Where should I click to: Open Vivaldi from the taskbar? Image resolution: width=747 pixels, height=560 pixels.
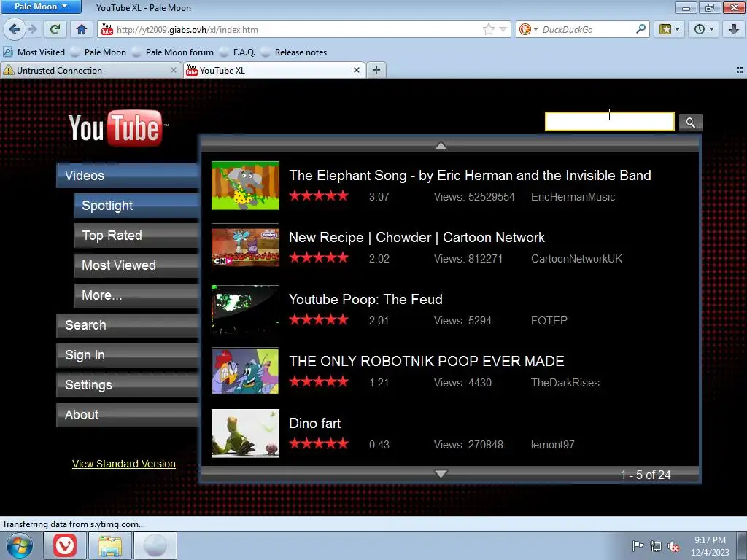(64, 545)
